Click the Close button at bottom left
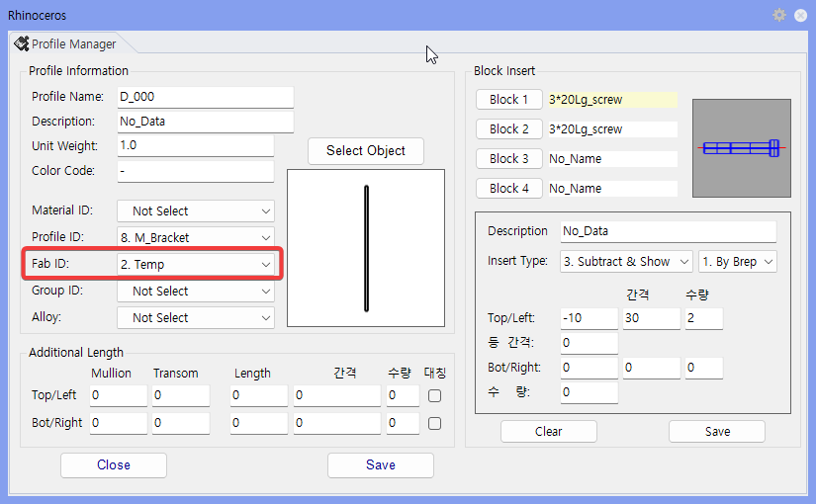This screenshot has height=504, width=816. [x=114, y=465]
